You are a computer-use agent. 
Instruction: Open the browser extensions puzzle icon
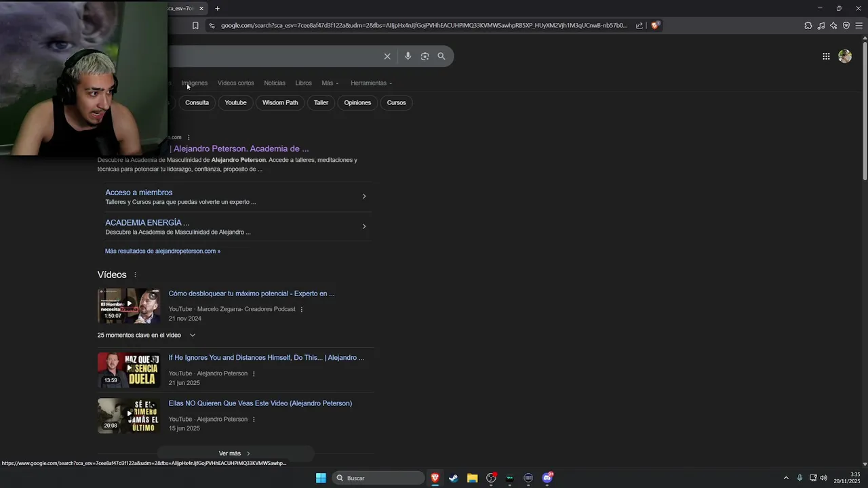tap(808, 26)
